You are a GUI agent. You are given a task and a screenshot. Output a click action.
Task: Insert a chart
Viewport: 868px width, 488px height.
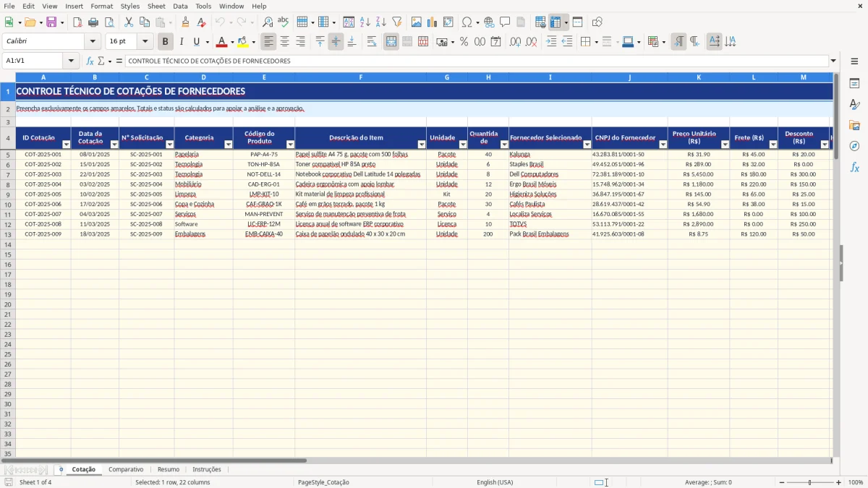tap(433, 22)
